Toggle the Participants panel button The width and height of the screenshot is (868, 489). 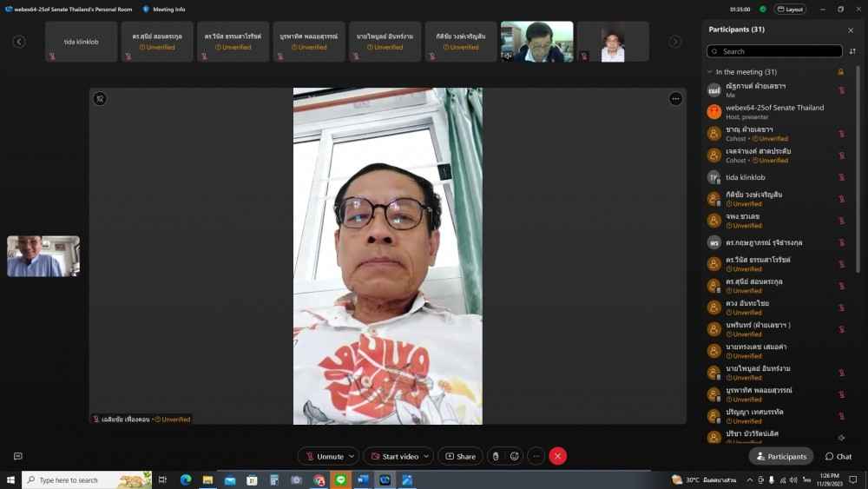tap(781, 456)
